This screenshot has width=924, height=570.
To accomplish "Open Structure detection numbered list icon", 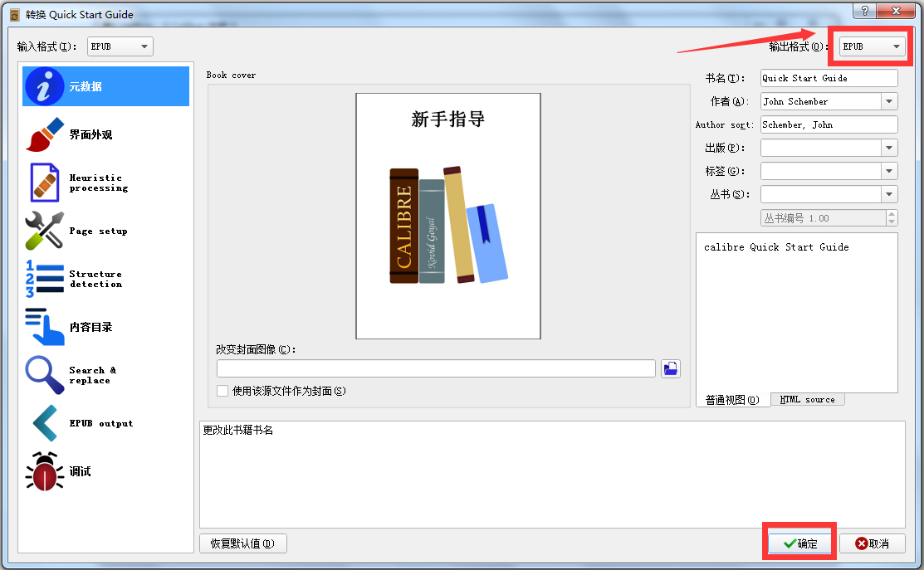I will pyautogui.click(x=44, y=279).
